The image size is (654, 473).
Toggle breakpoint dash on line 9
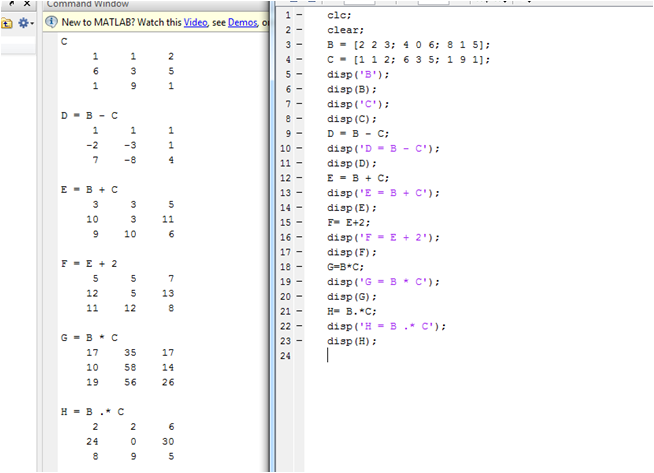point(299,133)
